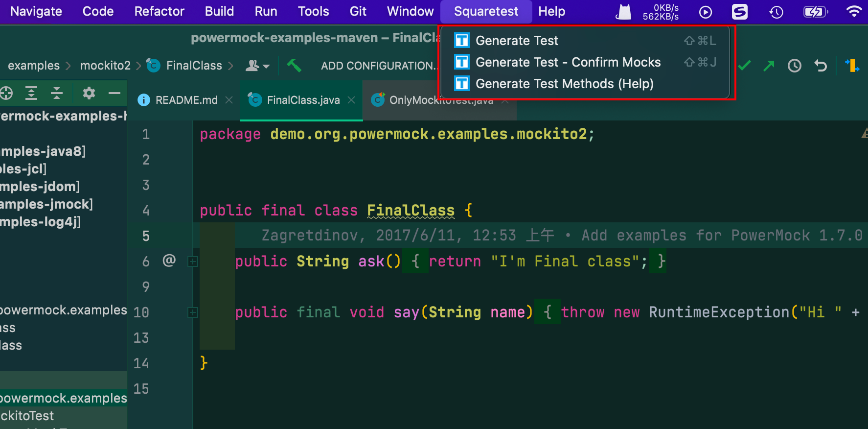868x429 pixels.
Task: Click the mockito2 breadcrumb
Action: click(x=105, y=66)
